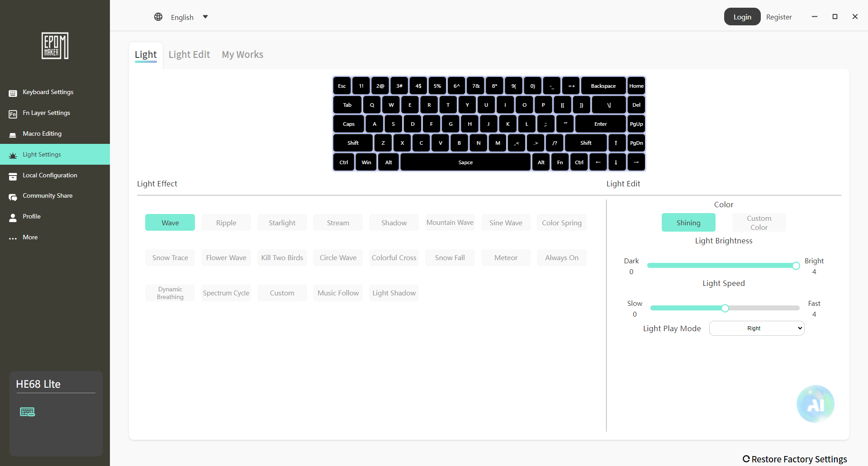The image size is (868, 466).
Task: Select the PgDn key on the keyboard preview
Action: [636, 143]
